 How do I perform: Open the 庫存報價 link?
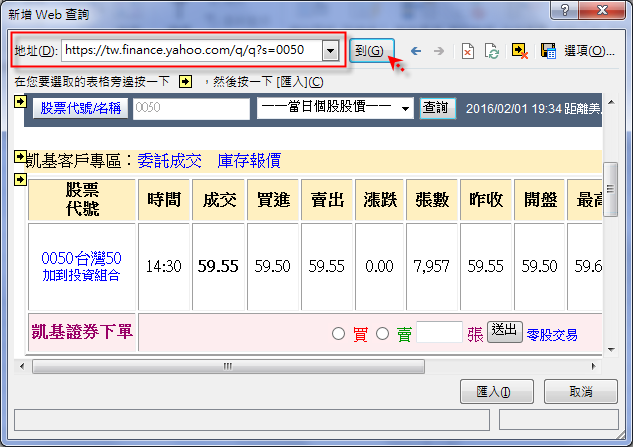(249, 161)
